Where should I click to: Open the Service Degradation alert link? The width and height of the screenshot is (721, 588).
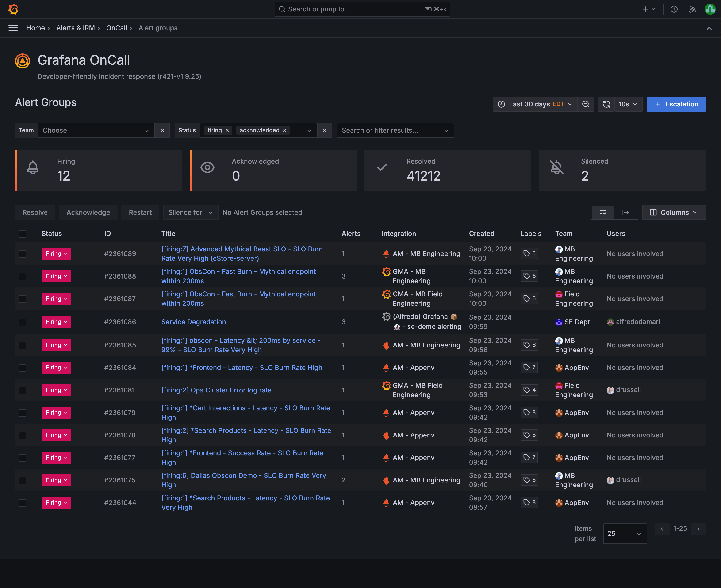(194, 322)
